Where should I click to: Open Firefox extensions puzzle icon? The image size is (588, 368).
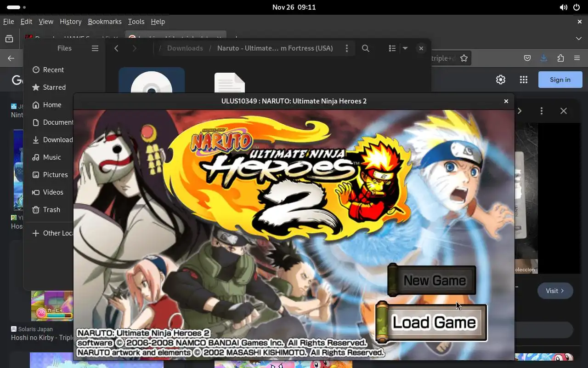click(560, 58)
